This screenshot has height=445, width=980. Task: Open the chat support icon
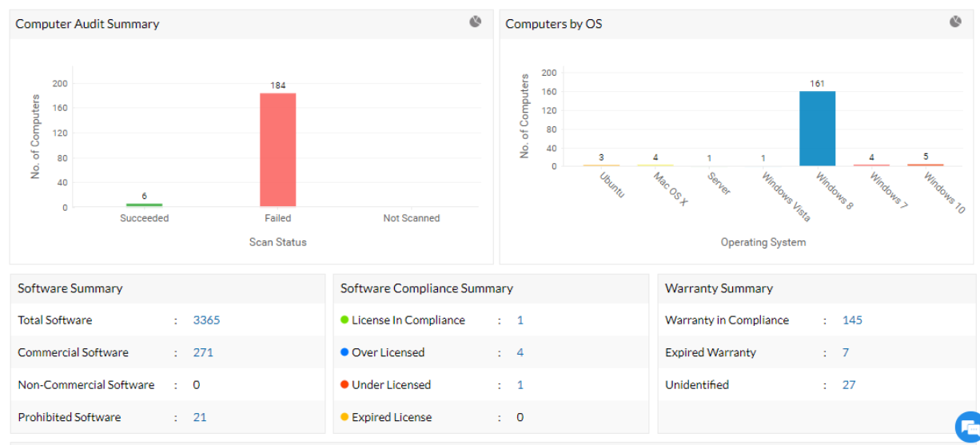coord(969,426)
